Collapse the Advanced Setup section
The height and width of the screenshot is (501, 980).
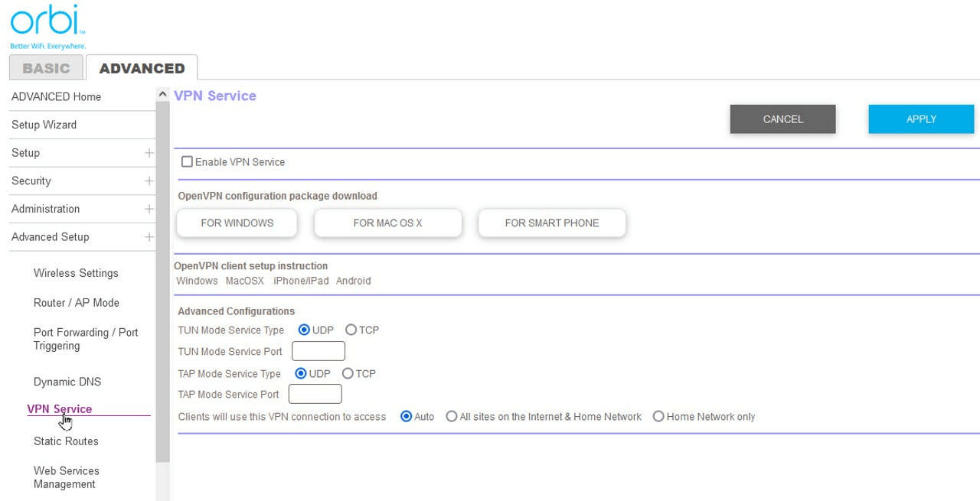point(149,237)
